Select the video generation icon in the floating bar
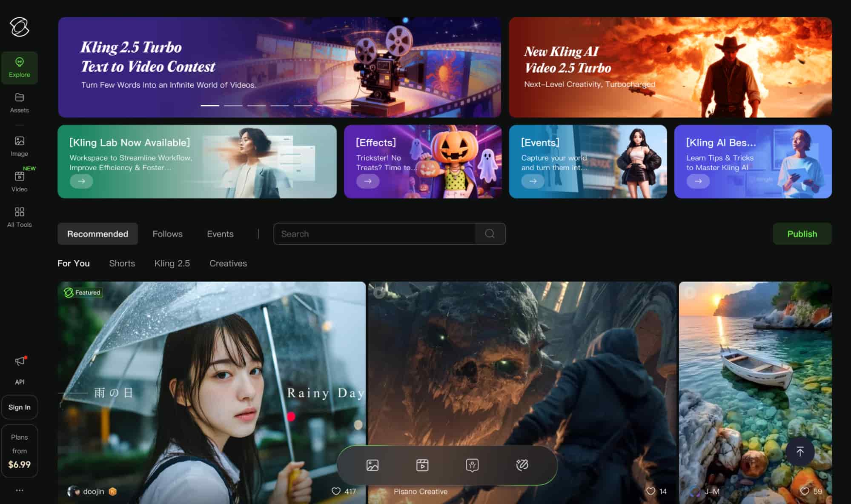851x504 pixels. click(x=422, y=465)
